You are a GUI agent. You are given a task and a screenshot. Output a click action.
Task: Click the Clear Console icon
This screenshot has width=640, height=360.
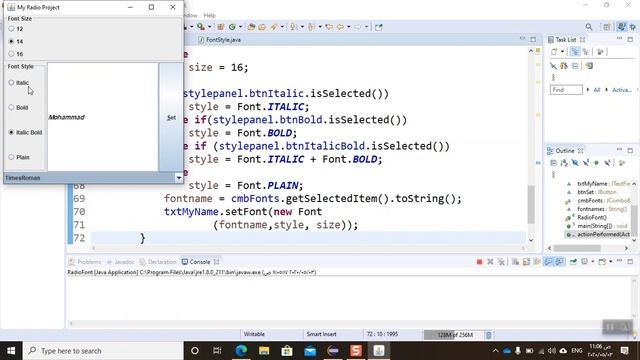516,262
